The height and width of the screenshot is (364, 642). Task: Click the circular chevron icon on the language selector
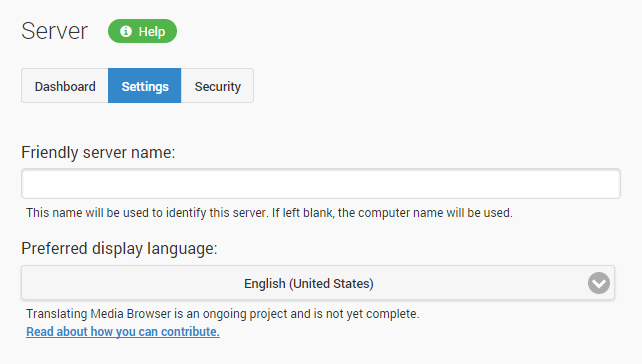click(599, 283)
